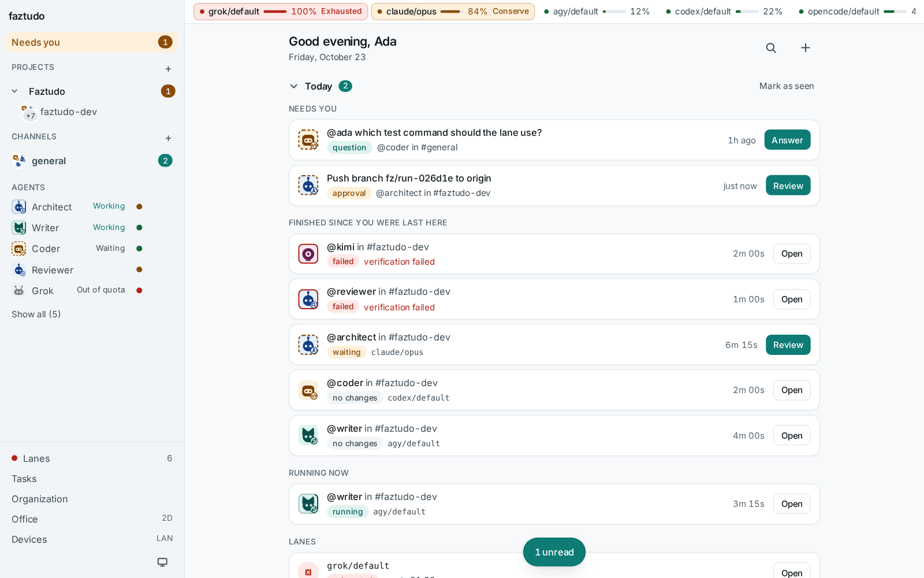Click coder avatar on no changes card
The width and height of the screenshot is (924, 578).
(x=308, y=391)
